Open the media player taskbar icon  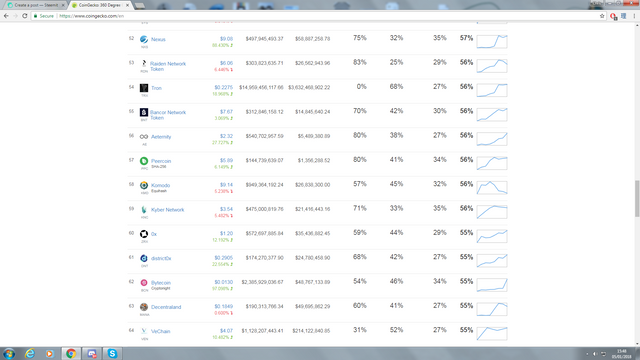[50, 353]
